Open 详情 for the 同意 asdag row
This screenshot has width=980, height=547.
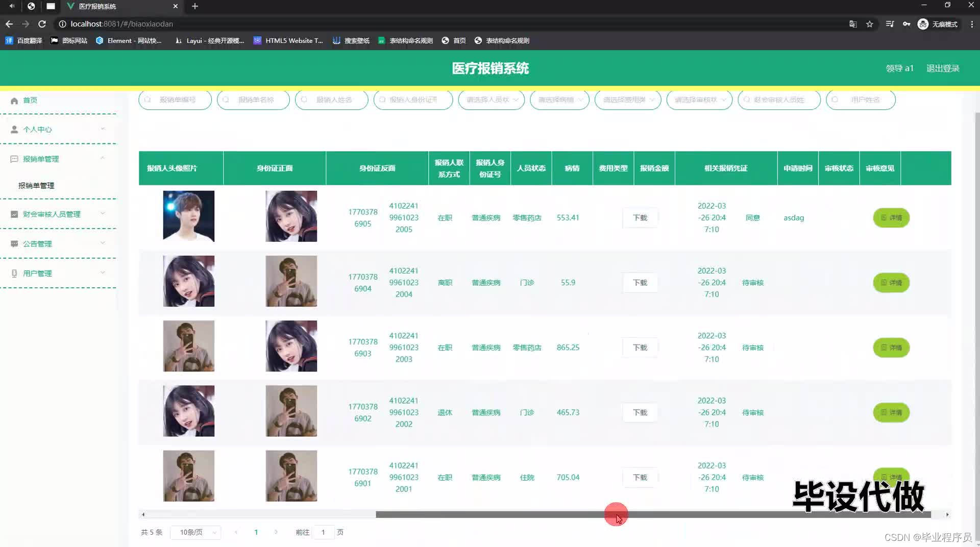[891, 218]
